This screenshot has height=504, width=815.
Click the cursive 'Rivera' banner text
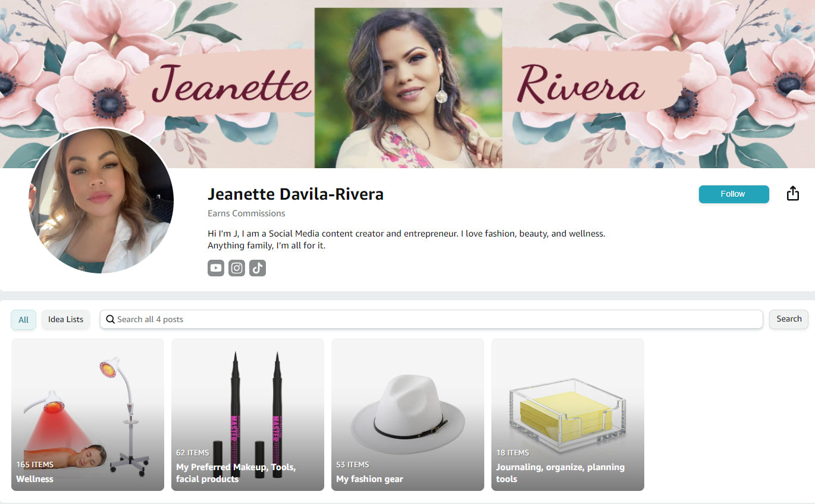point(581,86)
